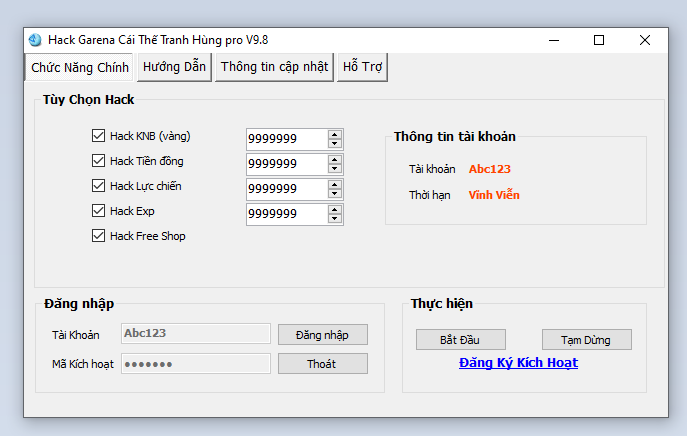Click the Đăng nhập button

pos(322,335)
